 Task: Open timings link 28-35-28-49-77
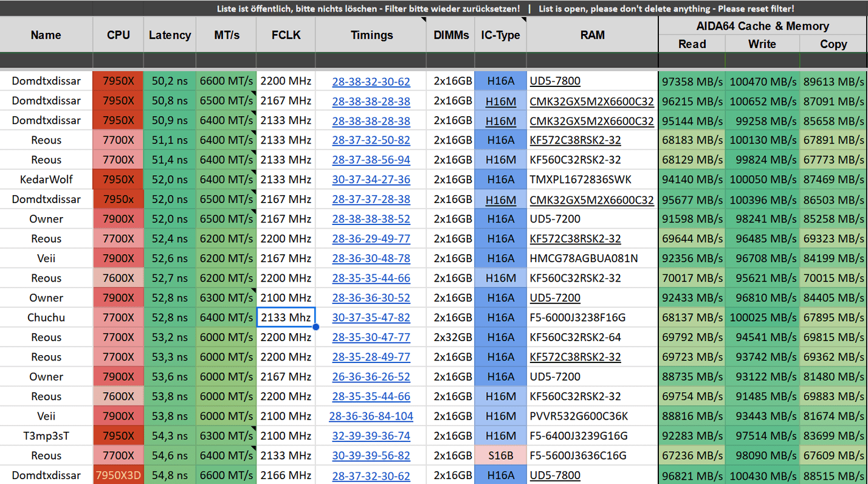[x=371, y=358]
